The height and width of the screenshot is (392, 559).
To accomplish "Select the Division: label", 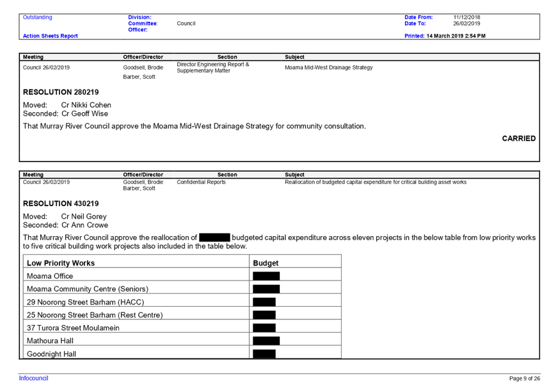I will coord(140,17).
